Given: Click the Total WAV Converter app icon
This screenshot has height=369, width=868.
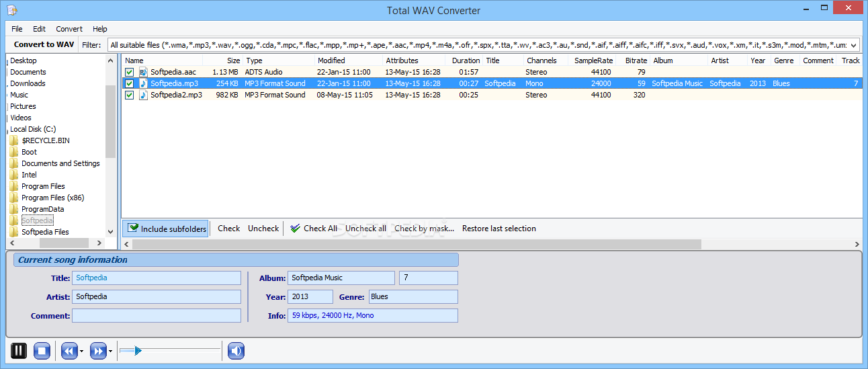Looking at the screenshot, I should (x=12, y=10).
